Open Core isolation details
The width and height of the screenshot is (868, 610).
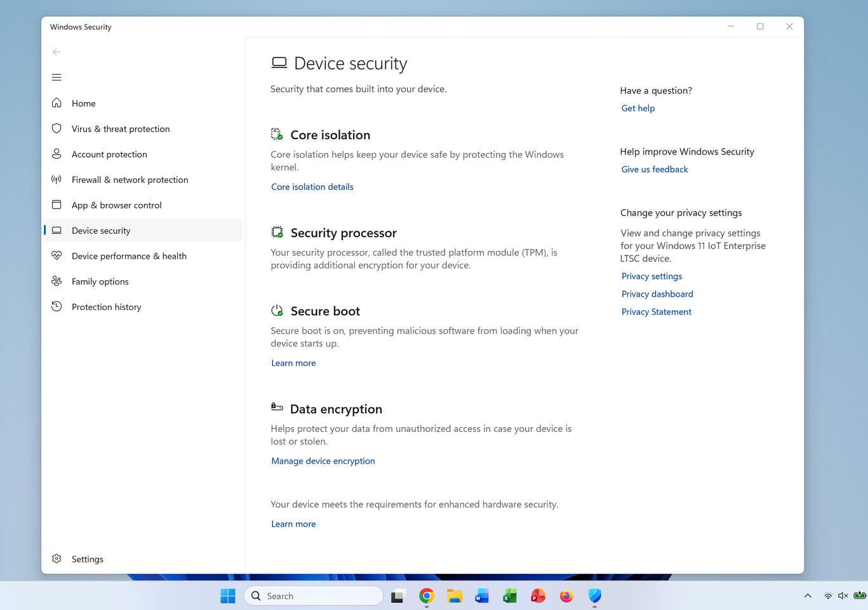coord(312,186)
